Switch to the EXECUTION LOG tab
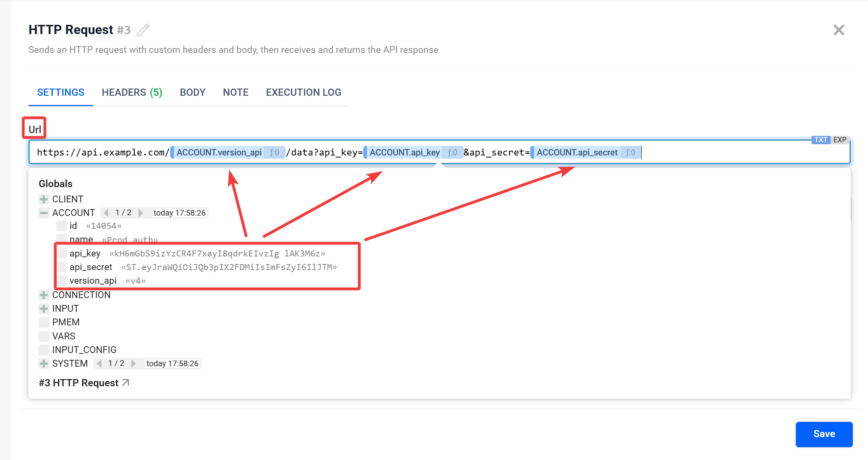The height and width of the screenshot is (460, 868). coord(303,93)
